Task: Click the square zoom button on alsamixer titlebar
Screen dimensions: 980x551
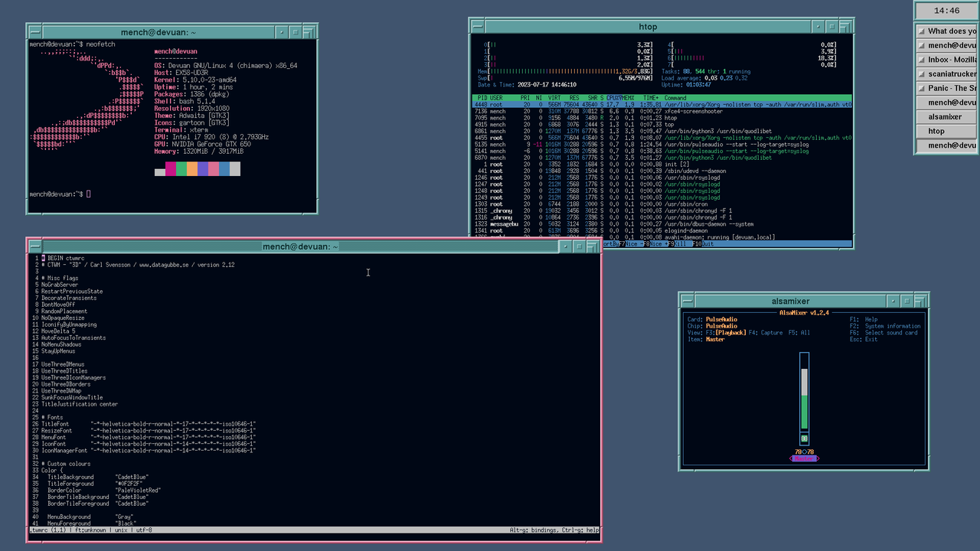Action: click(906, 301)
